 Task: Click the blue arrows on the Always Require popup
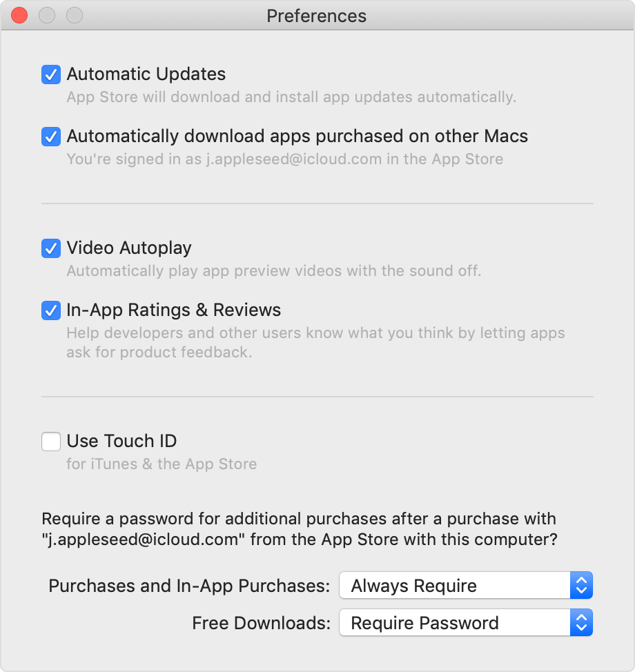581,586
